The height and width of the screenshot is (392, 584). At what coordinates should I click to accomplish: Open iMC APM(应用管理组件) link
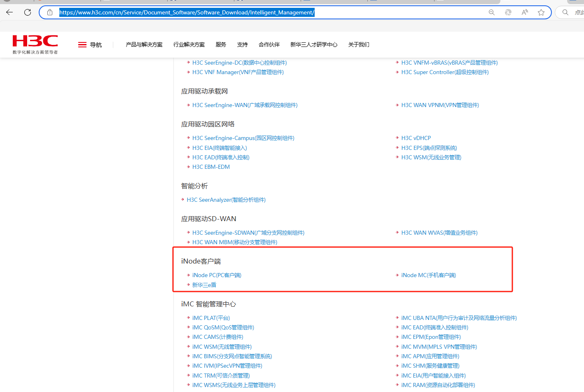430,356
